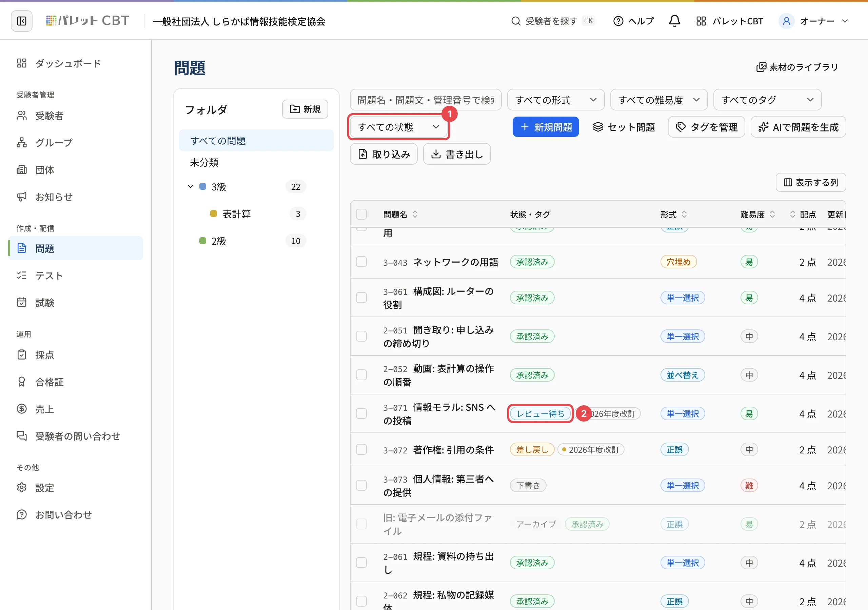The width and height of the screenshot is (868, 610).
Task: Check the 3-072 著作権 row checkbox
Action: (361, 450)
